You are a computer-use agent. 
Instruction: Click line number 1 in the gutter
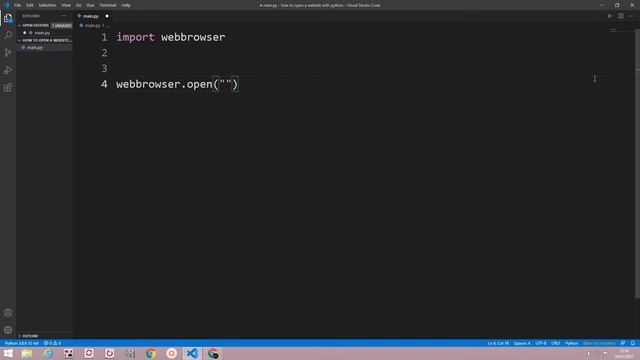pos(104,38)
